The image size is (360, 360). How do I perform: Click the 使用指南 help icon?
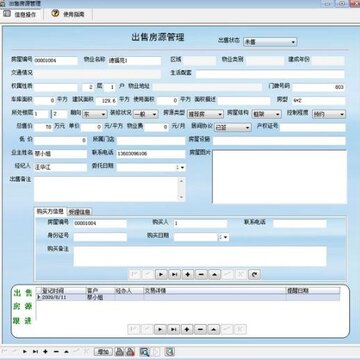(55, 14)
